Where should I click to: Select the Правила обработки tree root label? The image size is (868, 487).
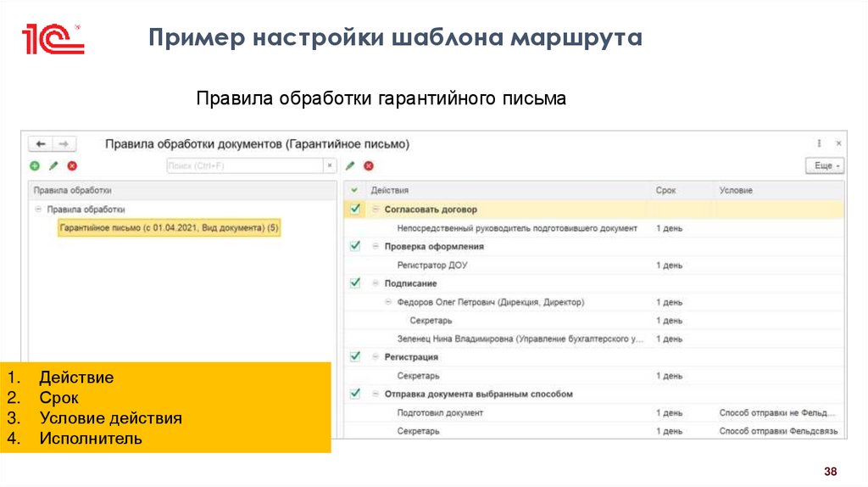click(86, 210)
